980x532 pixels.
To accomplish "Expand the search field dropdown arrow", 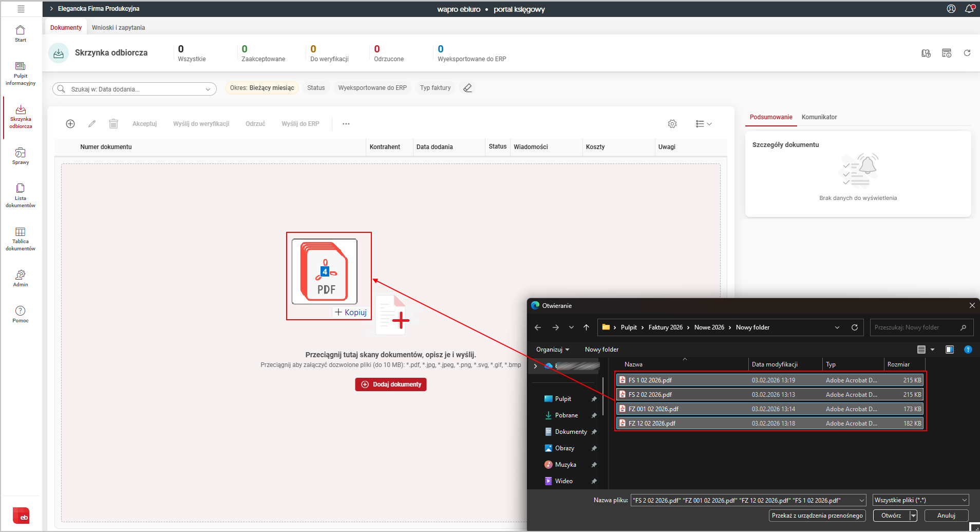I will pyautogui.click(x=208, y=89).
